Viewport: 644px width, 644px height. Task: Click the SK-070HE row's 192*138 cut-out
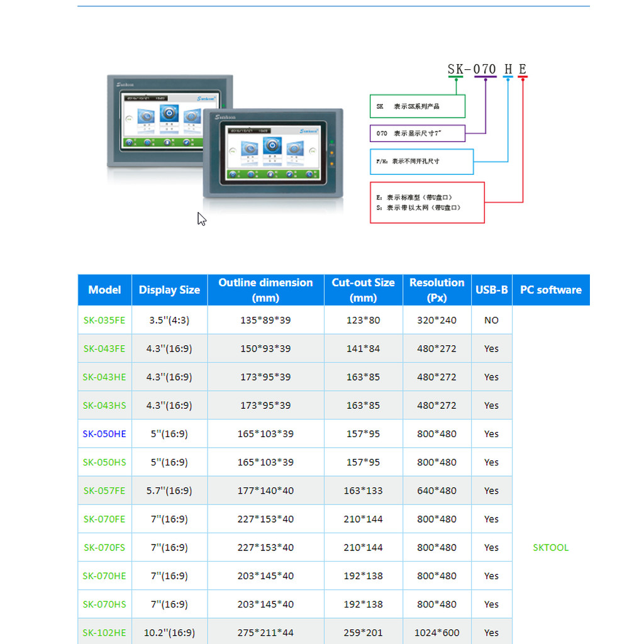(363, 576)
